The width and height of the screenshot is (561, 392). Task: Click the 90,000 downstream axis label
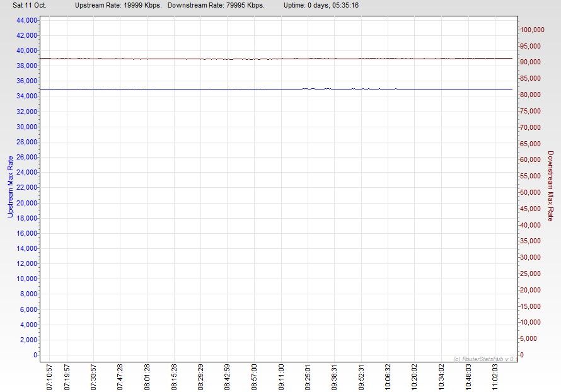coord(530,62)
